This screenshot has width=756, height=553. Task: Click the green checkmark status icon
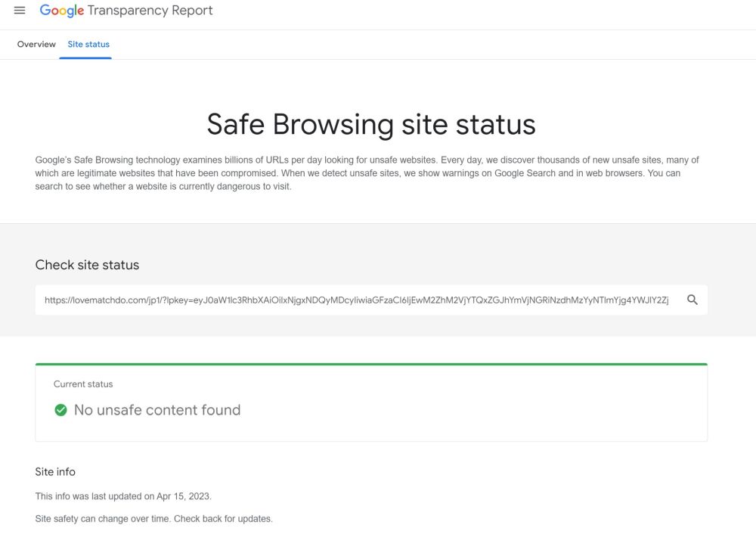(60, 409)
